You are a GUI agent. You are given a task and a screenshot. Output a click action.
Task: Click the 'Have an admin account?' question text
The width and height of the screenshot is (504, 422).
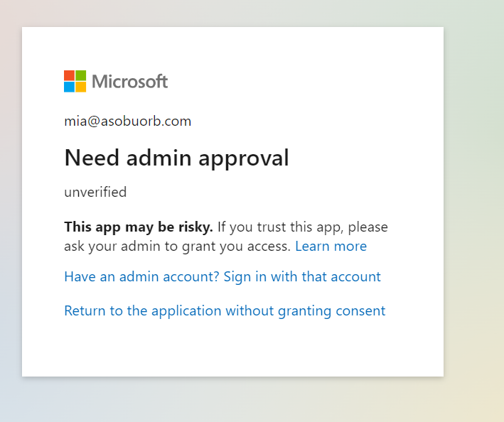pyautogui.click(x=141, y=276)
